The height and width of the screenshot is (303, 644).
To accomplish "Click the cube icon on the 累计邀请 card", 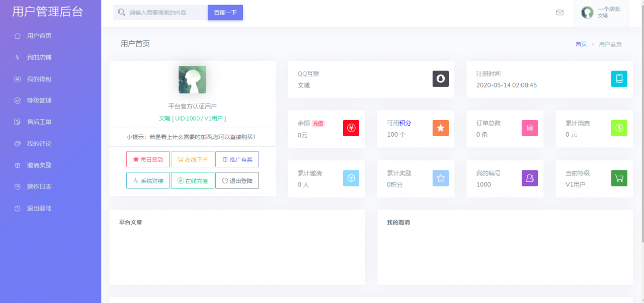I will (351, 178).
